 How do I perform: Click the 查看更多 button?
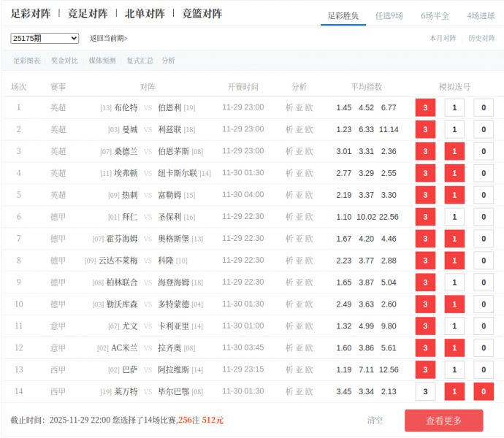tap(443, 420)
